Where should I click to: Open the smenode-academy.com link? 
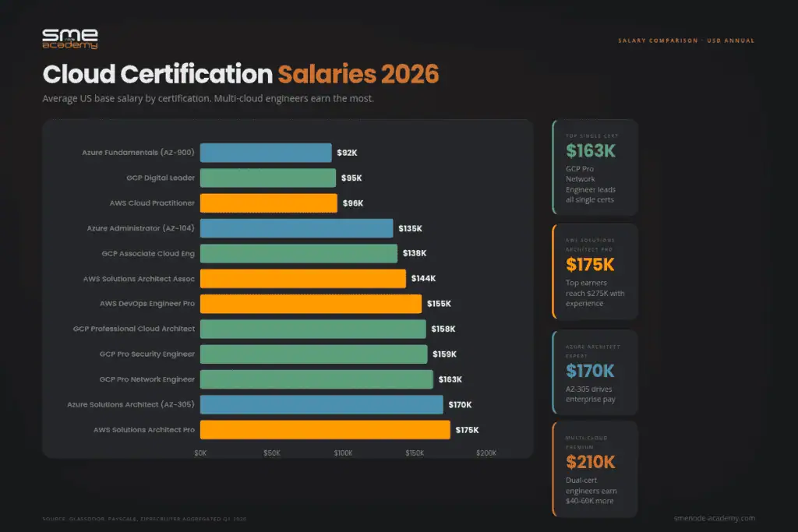point(714,518)
